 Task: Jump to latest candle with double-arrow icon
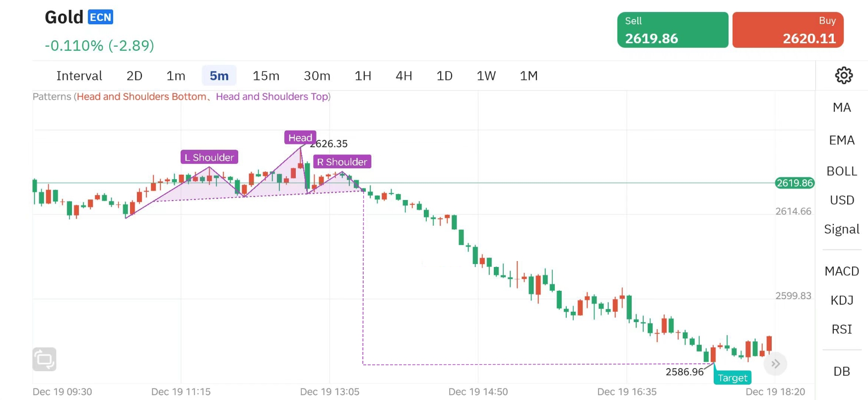click(x=775, y=364)
